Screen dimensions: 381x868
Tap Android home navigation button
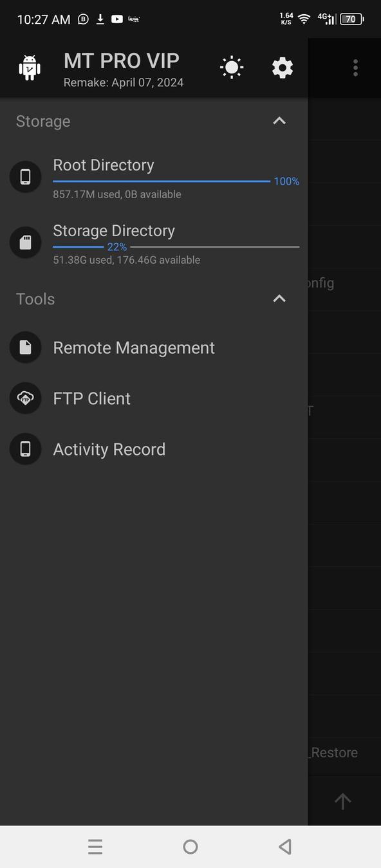click(x=190, y=847)
